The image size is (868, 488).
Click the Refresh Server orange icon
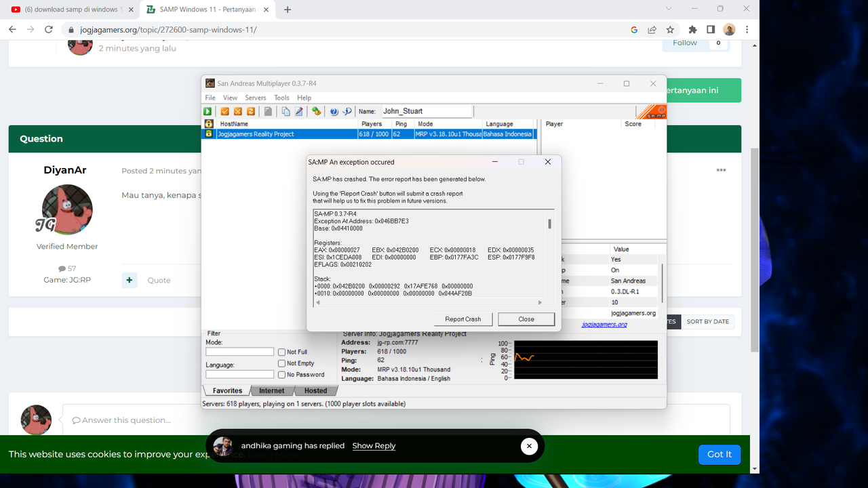[251, 111]
